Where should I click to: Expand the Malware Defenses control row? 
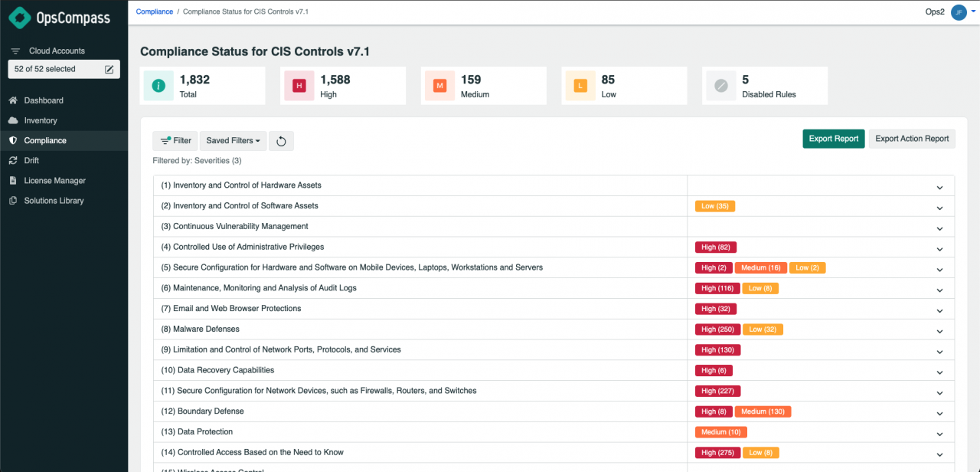point(939,331)
